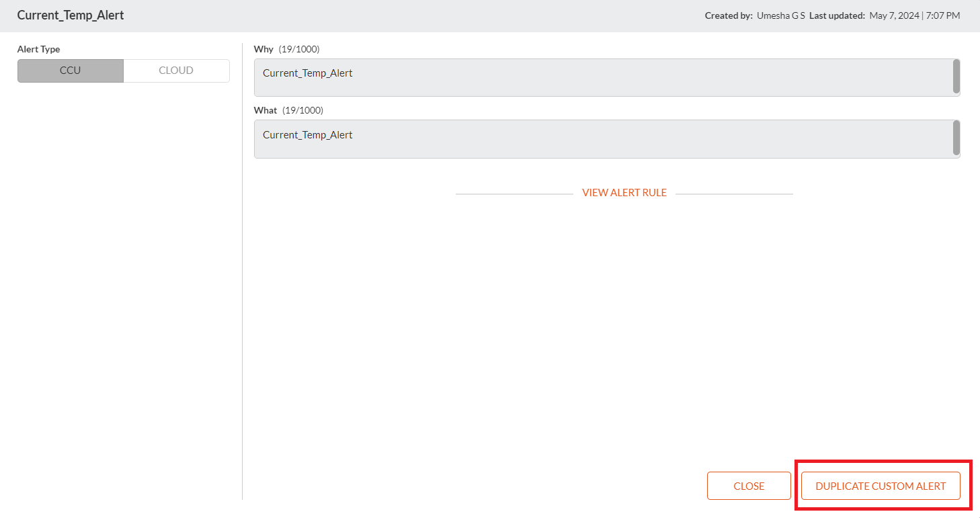The width and height of the screenshot is (980, 518).
Task: Select the CCU alert type
Action: coord(70,70)
